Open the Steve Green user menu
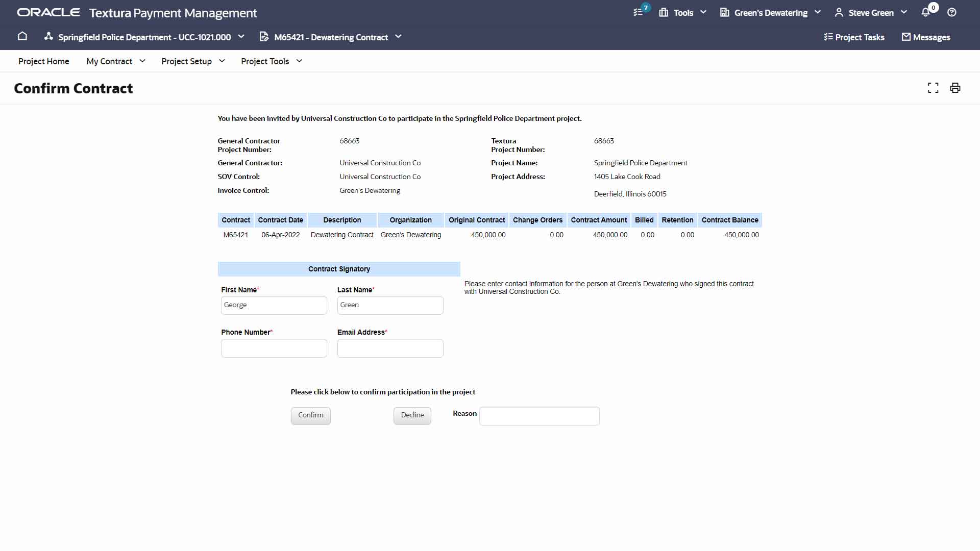The height and width of the screenshot is (551, 980). coord(870,12)
